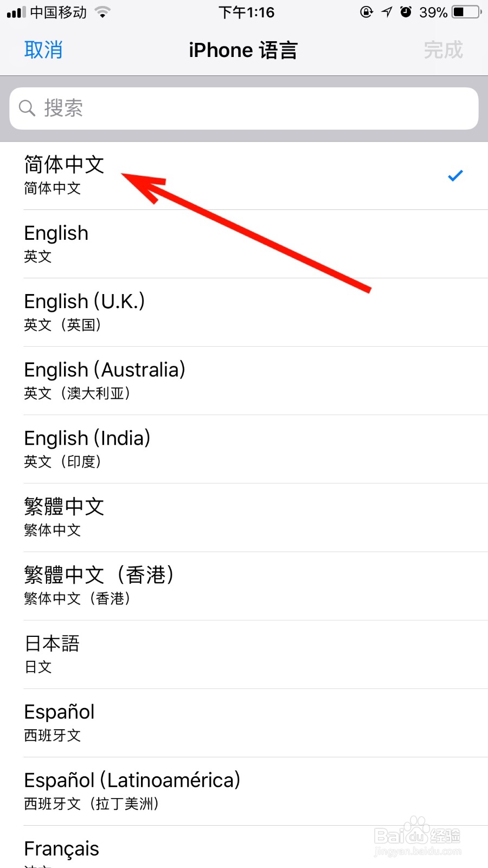488x868 pixels.
Task: Tap the alarm clock status icon
Action: point(406,12)
